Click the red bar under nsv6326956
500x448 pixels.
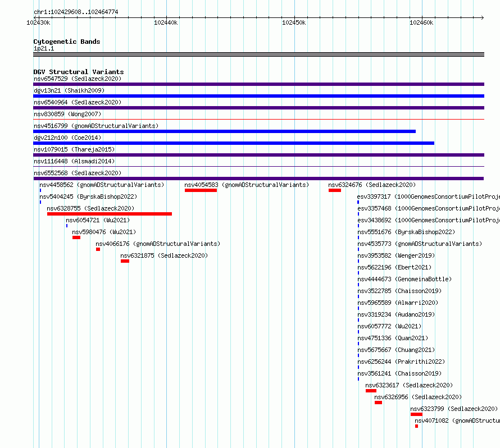click(x=378, y=403)
